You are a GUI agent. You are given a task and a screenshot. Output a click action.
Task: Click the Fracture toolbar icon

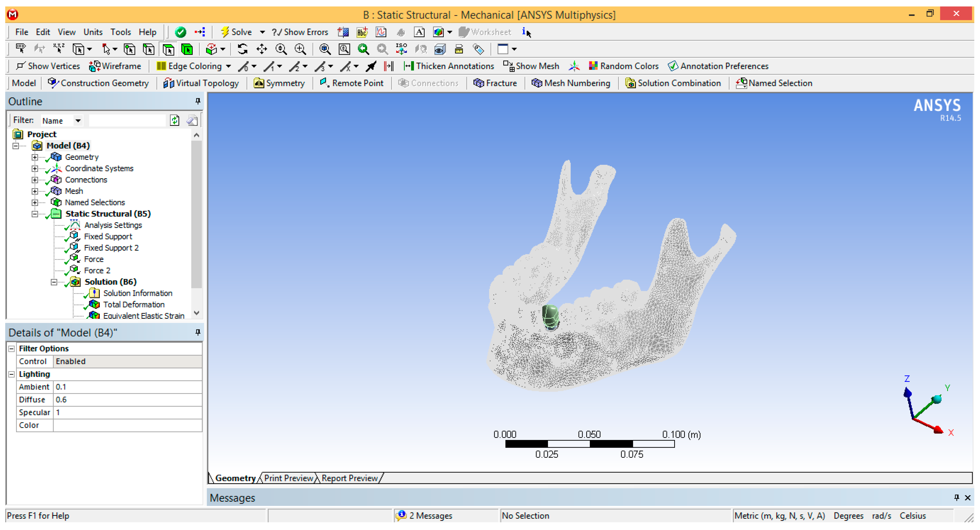(x=478, y=83)
